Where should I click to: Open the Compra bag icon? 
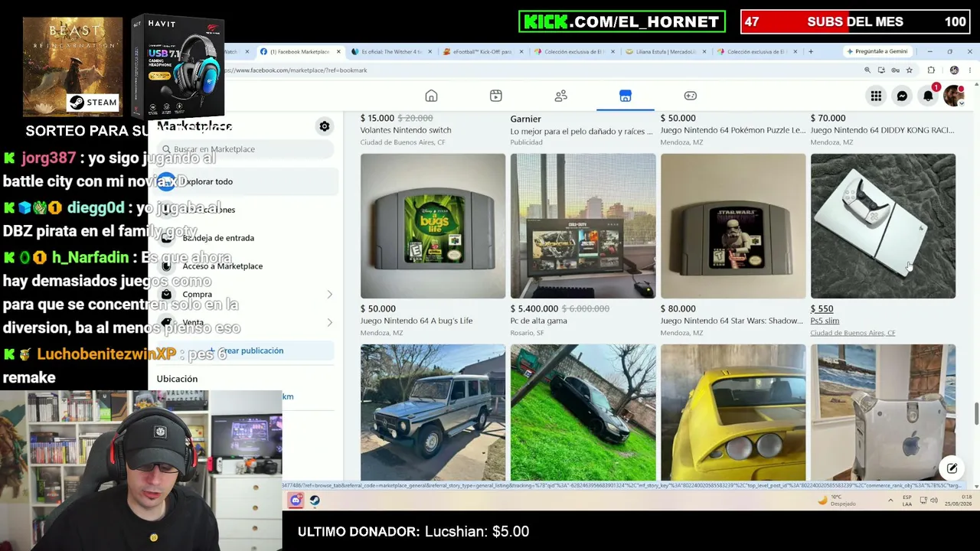pyautogui.click(x=167, y=295)
